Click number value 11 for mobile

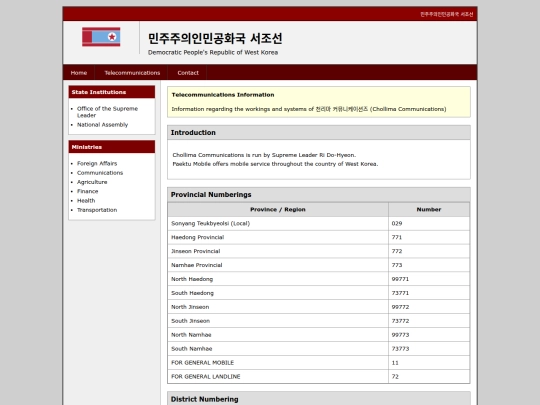(395, 363)
